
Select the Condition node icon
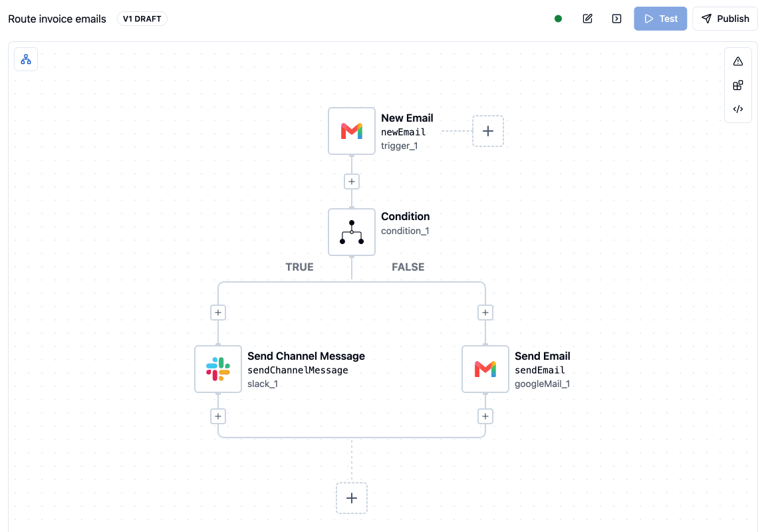[352, 232]
